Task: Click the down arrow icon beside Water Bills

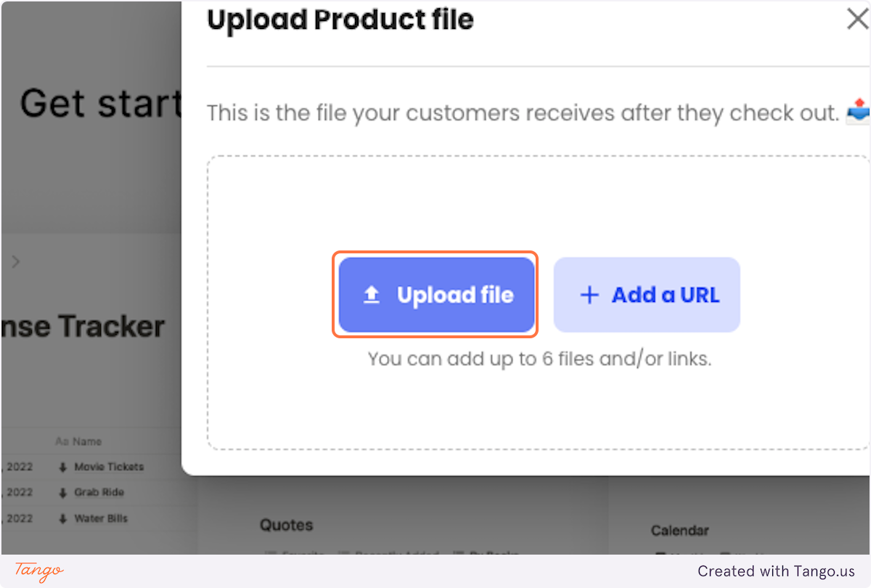Action: click(x=63, y=519)
